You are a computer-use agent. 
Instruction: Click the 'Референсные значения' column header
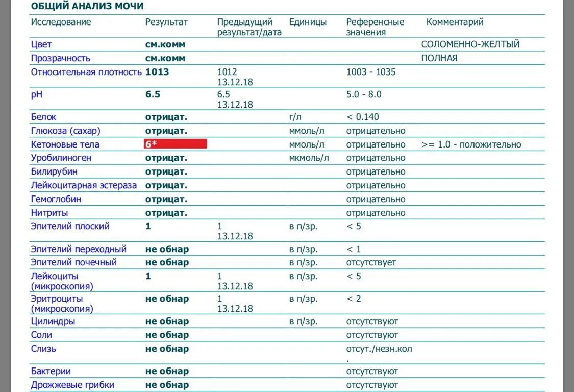375,27
